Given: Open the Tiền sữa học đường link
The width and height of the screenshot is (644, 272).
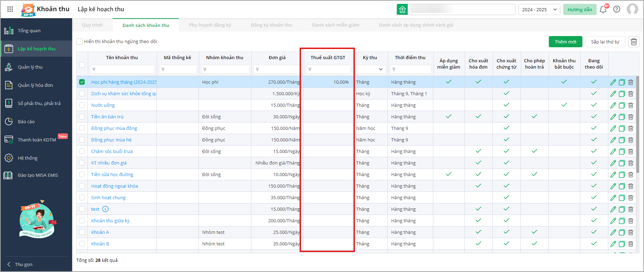Looking at the screenshot, I should tap(112, 174).
